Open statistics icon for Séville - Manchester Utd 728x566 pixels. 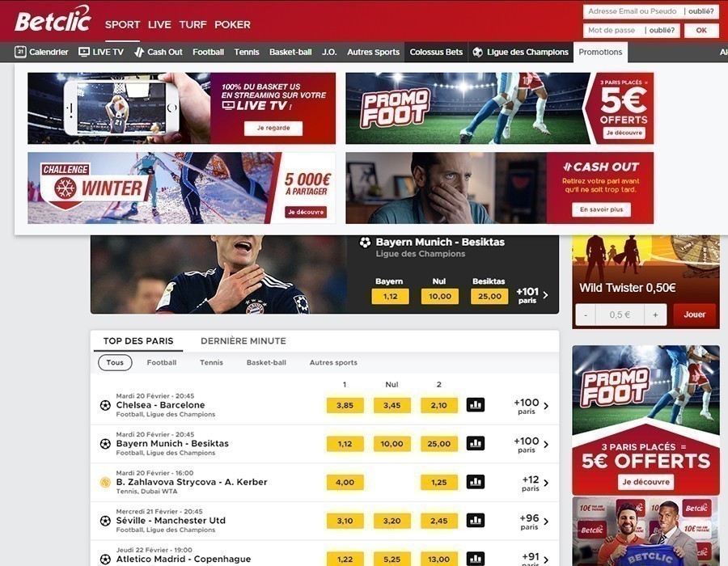476,521
